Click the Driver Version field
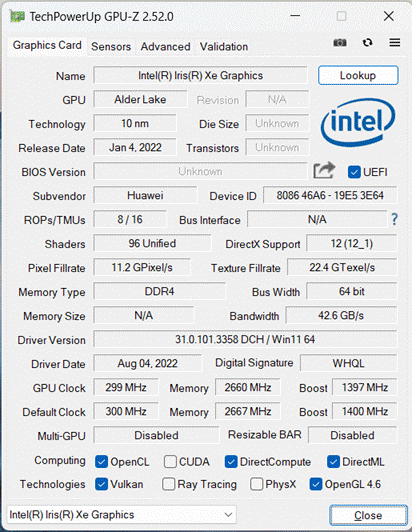 (x=245, y=339)
